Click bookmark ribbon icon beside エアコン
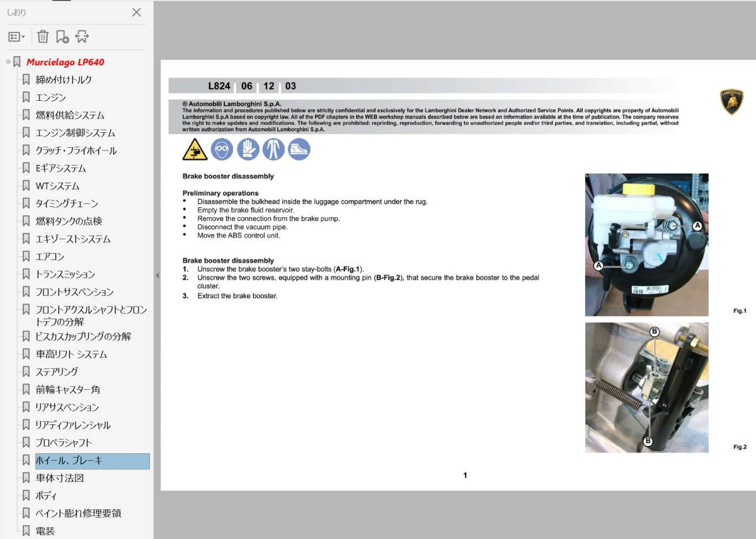Viewport: 756px width, 539px height. coord(26,256)
